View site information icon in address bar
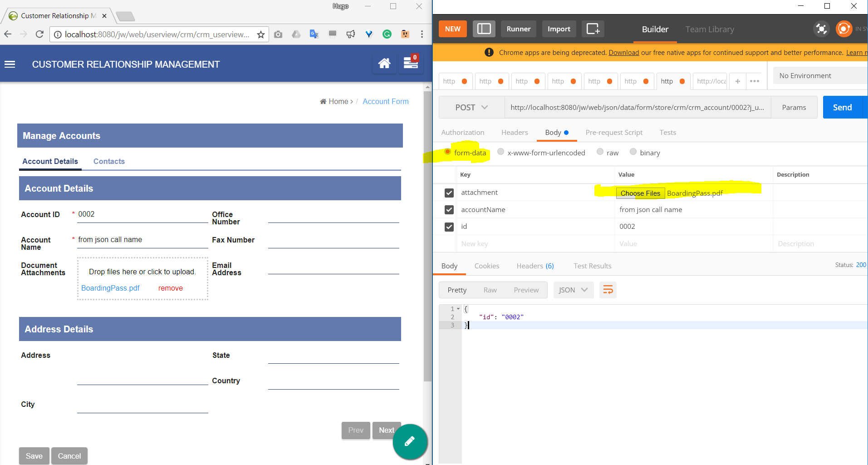Image resolution: width=868 pixels, height=465 pixels. click(58, 35)
